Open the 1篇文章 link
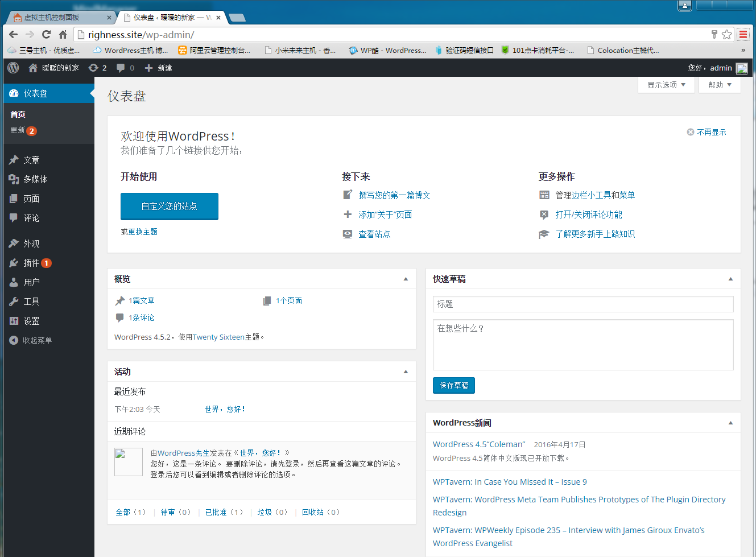Viewport: 756px width, 557px height. coord(142,300)
